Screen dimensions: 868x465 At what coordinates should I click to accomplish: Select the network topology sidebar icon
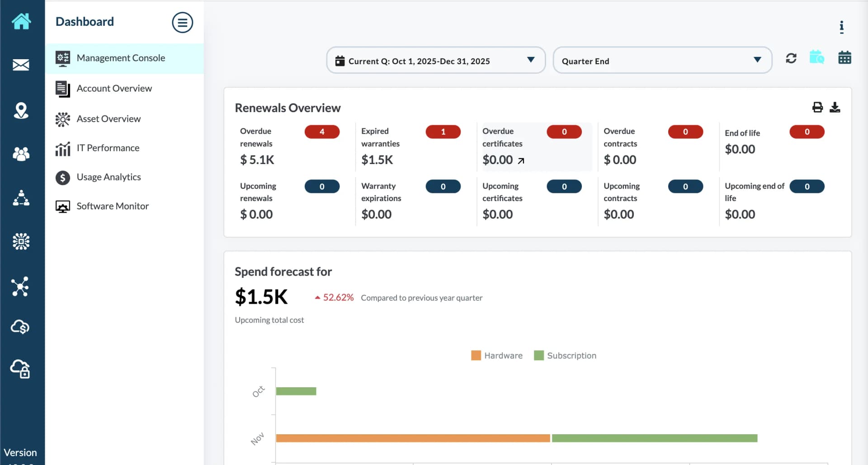pyautogui.click(x=20, y=287)
